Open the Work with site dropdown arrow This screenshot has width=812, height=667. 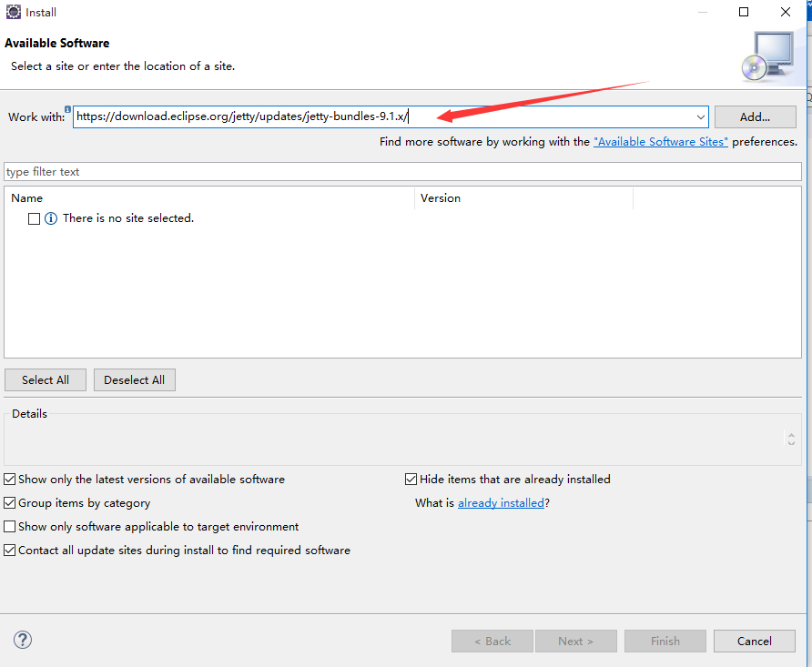[x=701, y=117]
